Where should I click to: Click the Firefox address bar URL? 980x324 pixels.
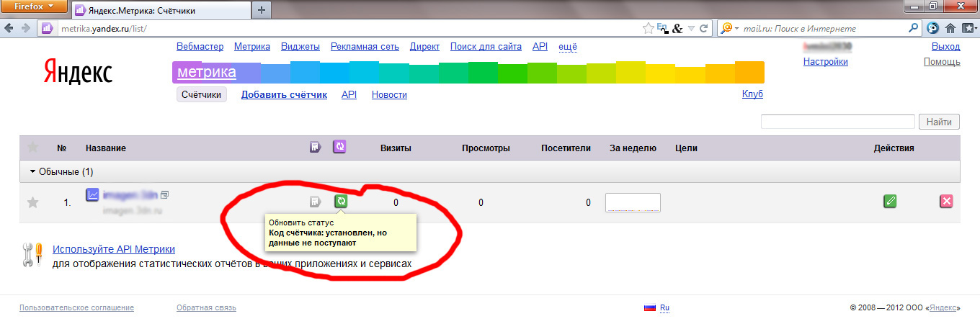coord(103,28)
